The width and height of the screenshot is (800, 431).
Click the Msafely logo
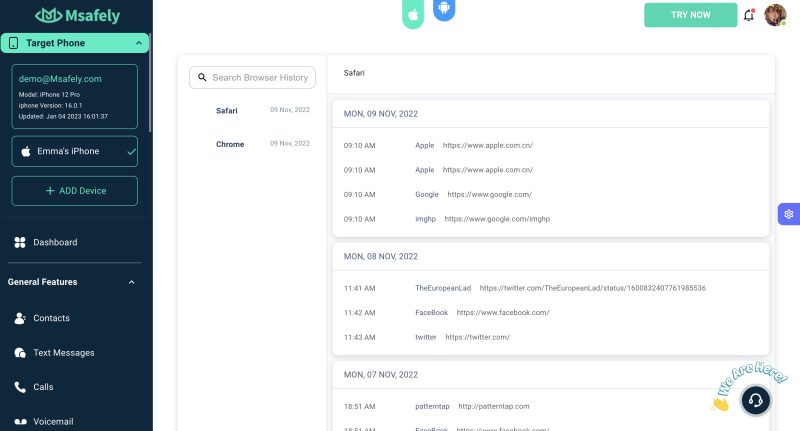click(78, 16)
